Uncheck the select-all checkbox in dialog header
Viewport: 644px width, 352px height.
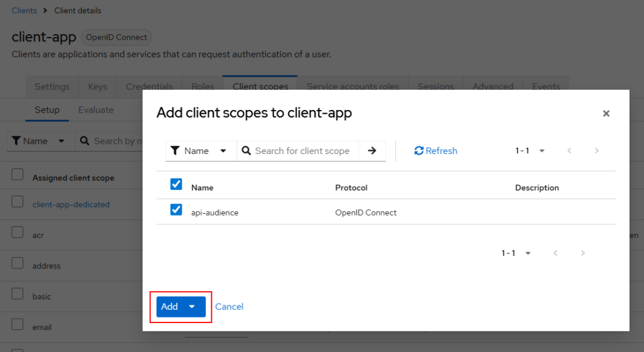point(176,184)
